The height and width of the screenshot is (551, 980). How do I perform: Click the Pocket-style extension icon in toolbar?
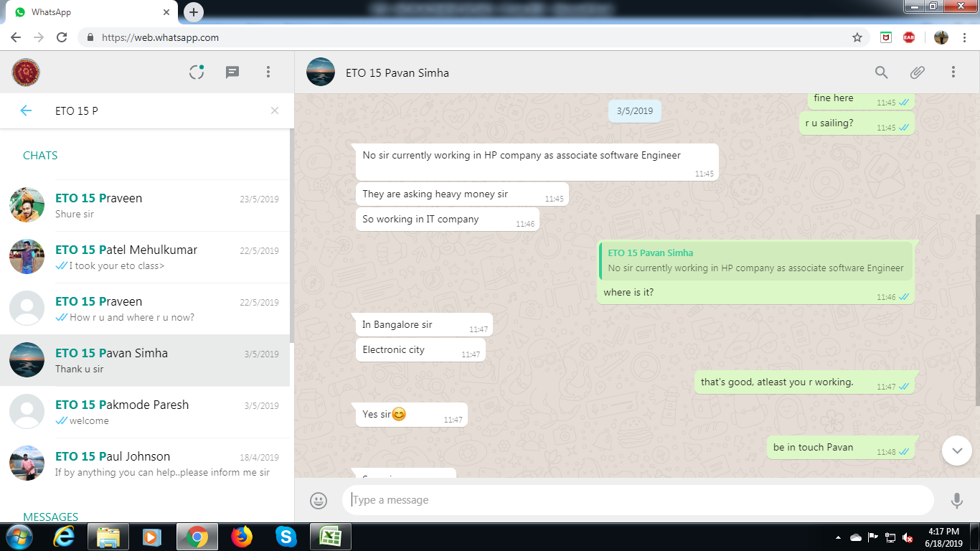(886, 37)
